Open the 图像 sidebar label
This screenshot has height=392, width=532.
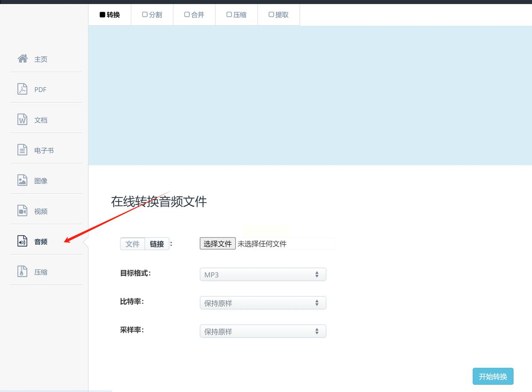tap(41, 181)
